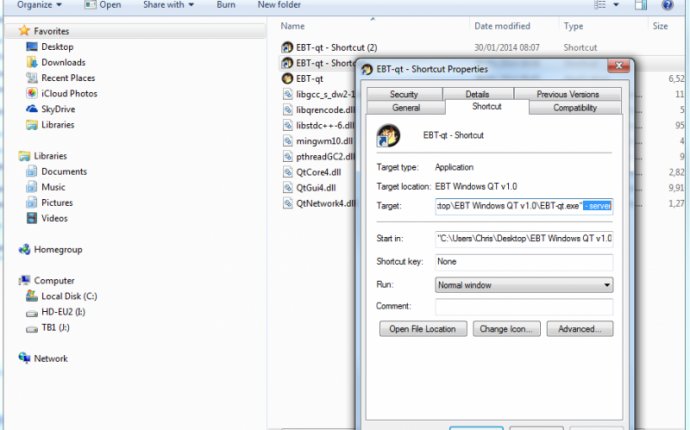The width and height of the screenshot is (690, 430).
Task: Select the EBT-qt application file icon
Action: click(287, 78)
